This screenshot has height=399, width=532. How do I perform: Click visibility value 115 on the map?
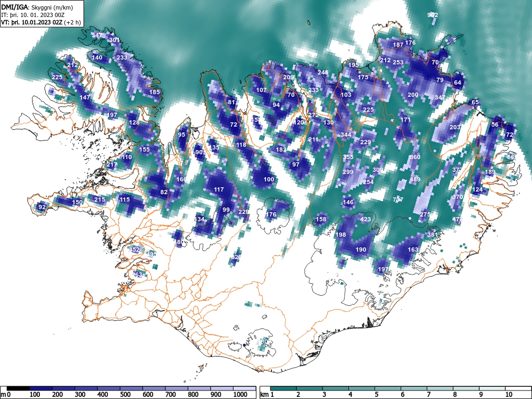click(x=124, y=199)
